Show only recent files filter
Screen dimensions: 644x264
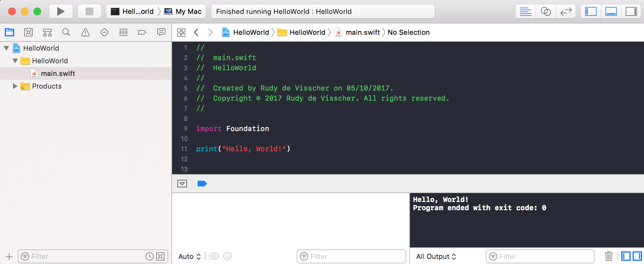coord(149,256)
